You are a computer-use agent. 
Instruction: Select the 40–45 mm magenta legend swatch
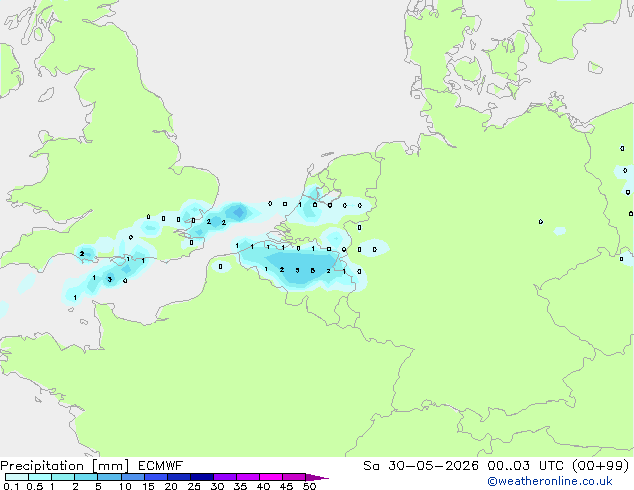click(271, 477)
